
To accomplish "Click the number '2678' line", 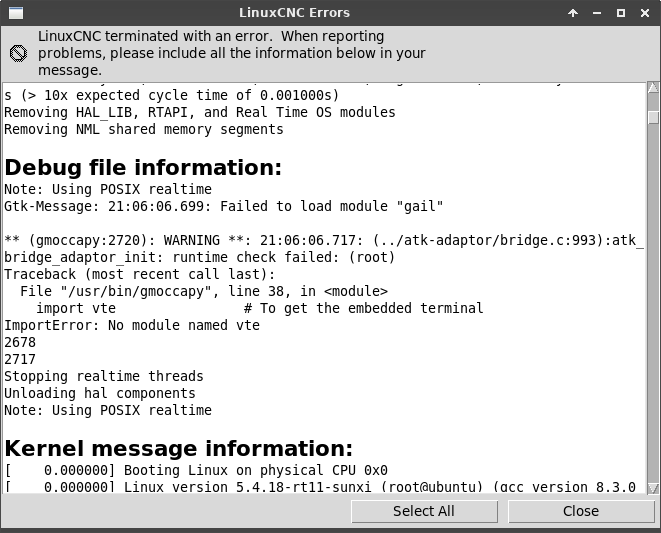I will point(20,342).
